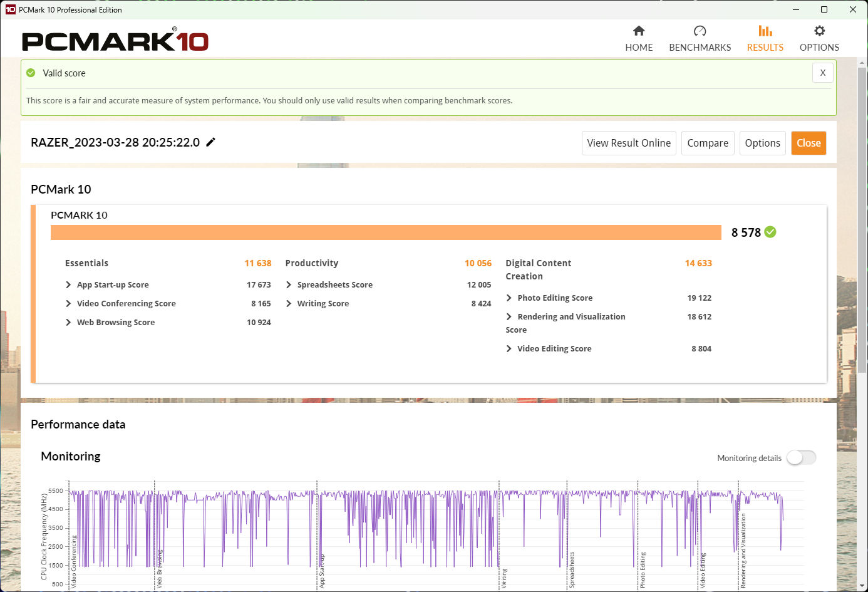Click the PCMark 10 title bar app icon
This screenshot has width=868, height=592.
tap(10, 9)
